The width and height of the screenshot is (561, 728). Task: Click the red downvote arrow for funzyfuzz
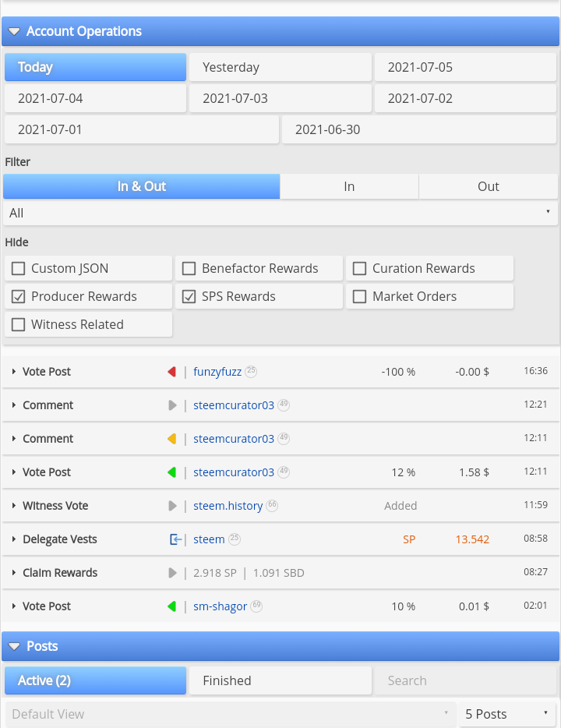pos(171,372)
